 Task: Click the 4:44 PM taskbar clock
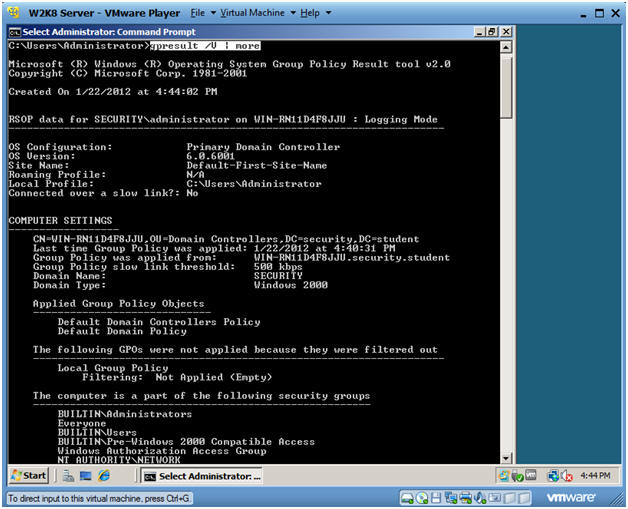(595, 475)
